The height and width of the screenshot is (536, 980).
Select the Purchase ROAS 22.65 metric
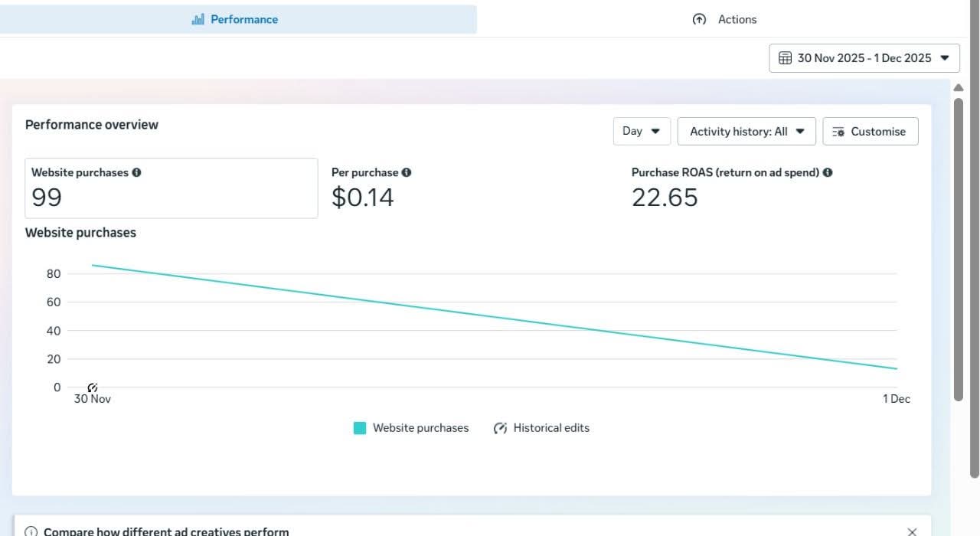coord(665,197)
